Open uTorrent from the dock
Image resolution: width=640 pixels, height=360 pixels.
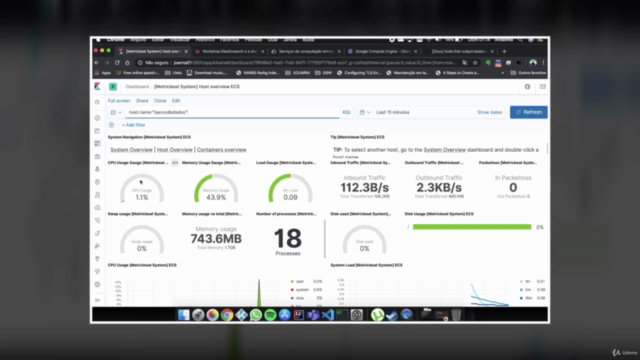click(x=378, y=315)
